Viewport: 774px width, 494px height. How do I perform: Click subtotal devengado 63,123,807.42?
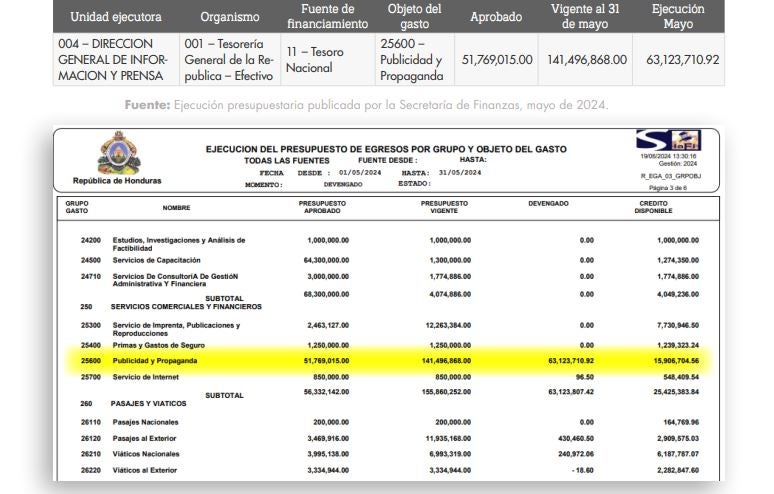click(571, 392)
